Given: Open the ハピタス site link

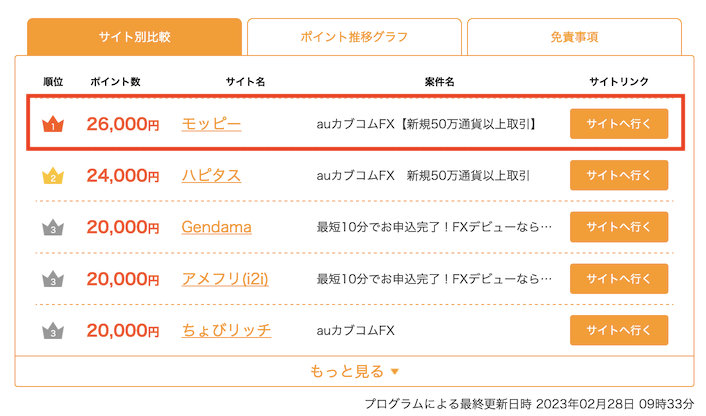Looking at the screenshot, I should 211,176.
